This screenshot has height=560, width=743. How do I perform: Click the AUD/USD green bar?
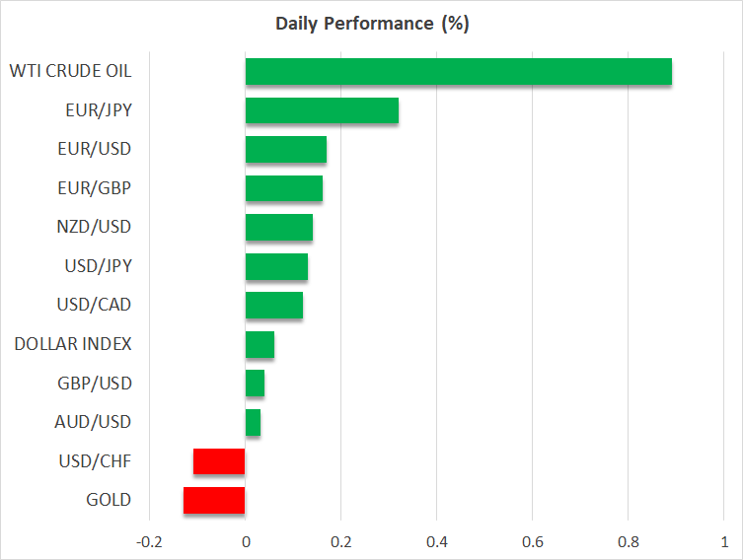pyautogui.click(x=253, y=422)
